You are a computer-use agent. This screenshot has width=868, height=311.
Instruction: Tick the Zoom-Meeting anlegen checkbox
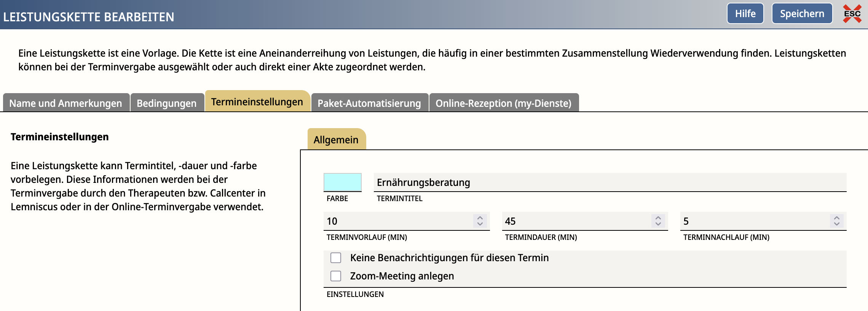click(x=336, y=276)
